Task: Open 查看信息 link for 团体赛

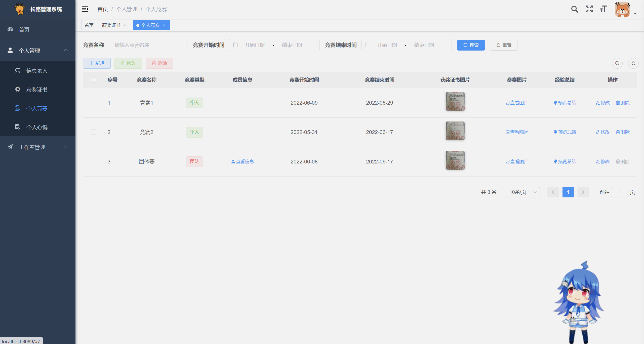Action: [x=243, y=161]
